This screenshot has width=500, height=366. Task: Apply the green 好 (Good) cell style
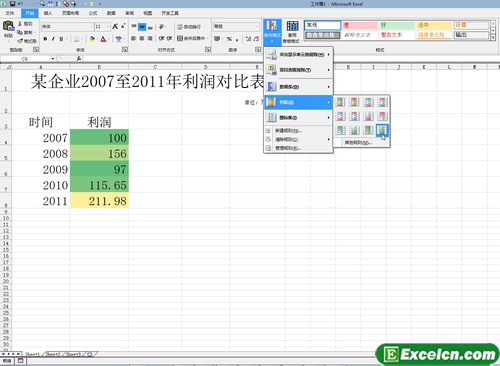click(x=397, y=25)
